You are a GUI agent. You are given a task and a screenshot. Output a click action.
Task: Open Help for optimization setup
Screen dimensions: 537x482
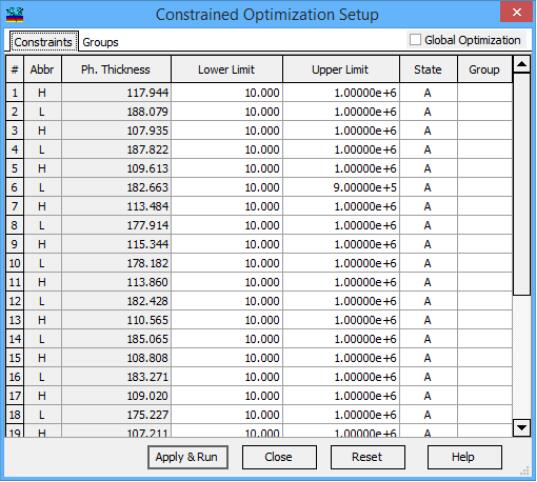pos(464,457)
